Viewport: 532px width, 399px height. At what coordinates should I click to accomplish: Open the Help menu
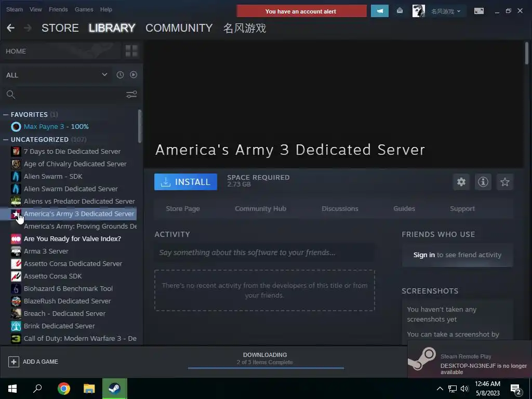coord(106,9)
